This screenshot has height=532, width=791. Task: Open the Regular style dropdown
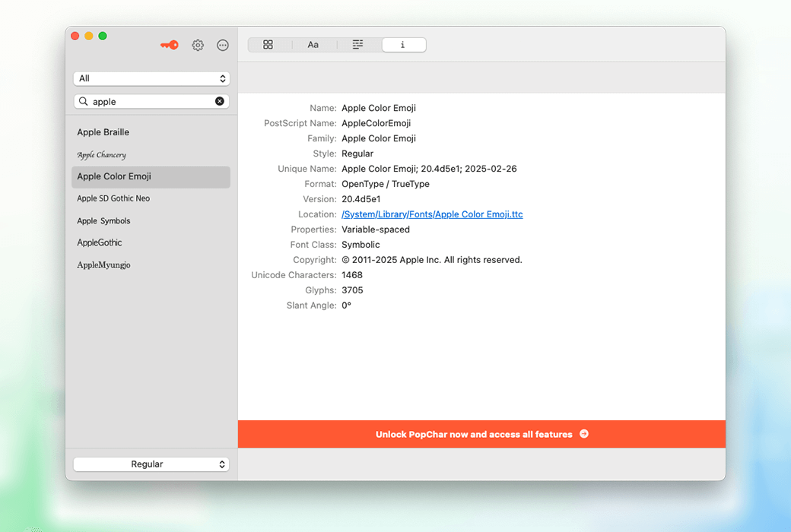(151, 464)
